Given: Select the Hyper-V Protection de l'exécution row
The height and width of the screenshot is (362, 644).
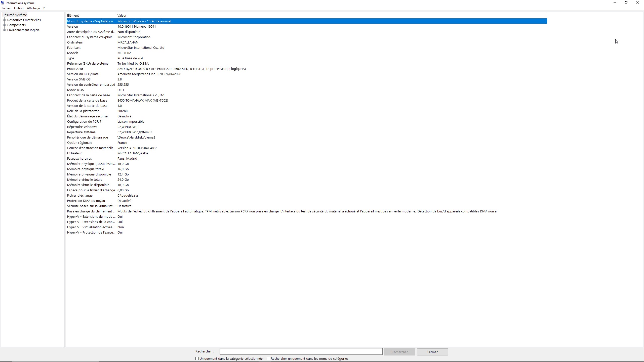Looking at the screenshot, I should tap(307, 233).
